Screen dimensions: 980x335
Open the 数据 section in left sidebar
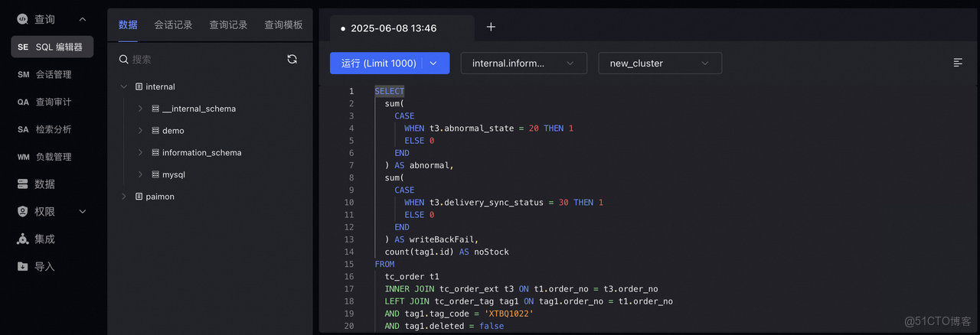click(x=44, y=184)
